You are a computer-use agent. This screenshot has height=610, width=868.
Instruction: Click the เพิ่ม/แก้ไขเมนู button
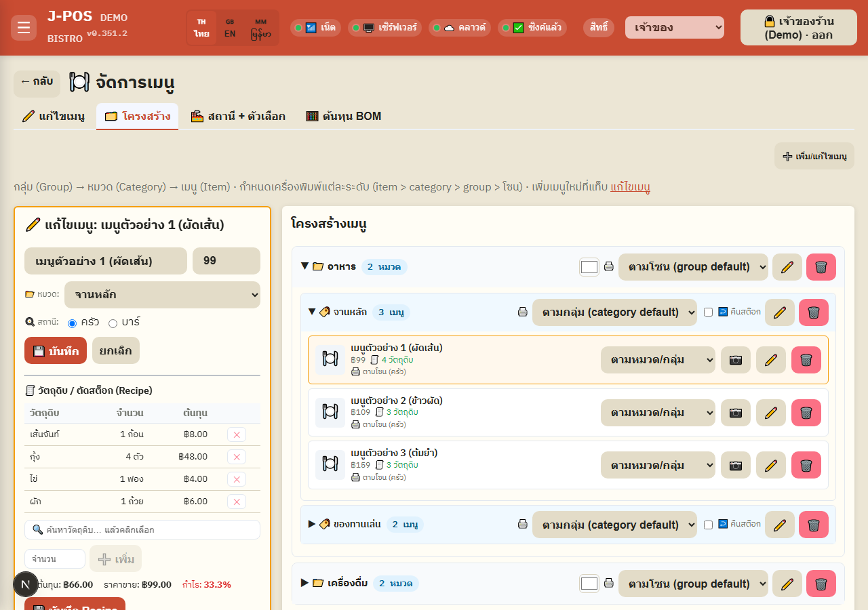(814, 156)
